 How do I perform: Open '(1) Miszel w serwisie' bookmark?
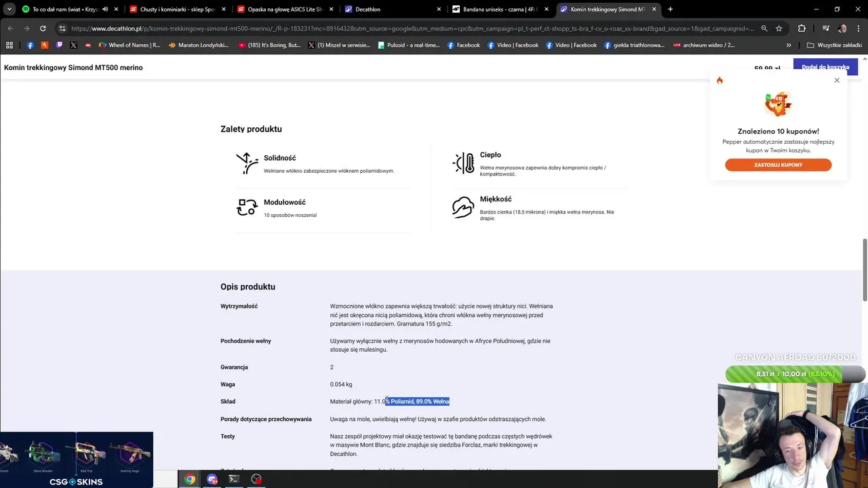click(339, 45)
